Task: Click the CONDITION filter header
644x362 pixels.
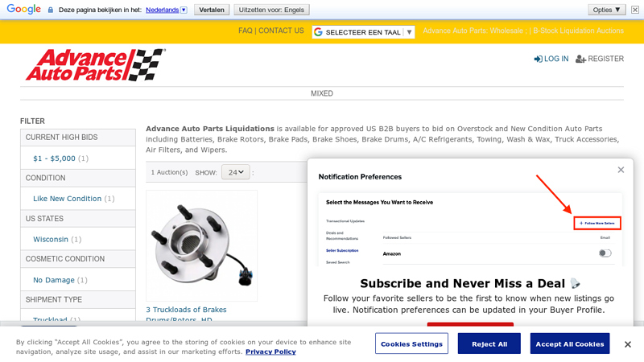Action: pos(78,178)
